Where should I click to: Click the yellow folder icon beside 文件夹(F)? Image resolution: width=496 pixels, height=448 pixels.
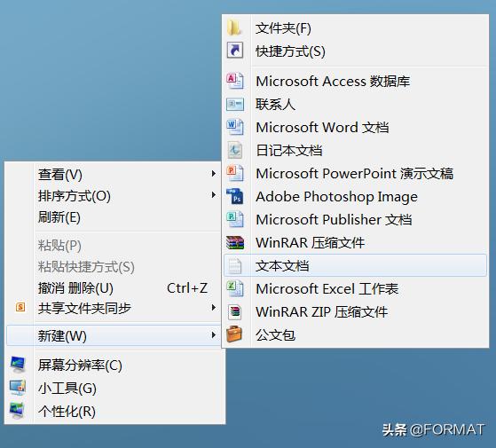(x=235, y=28)
